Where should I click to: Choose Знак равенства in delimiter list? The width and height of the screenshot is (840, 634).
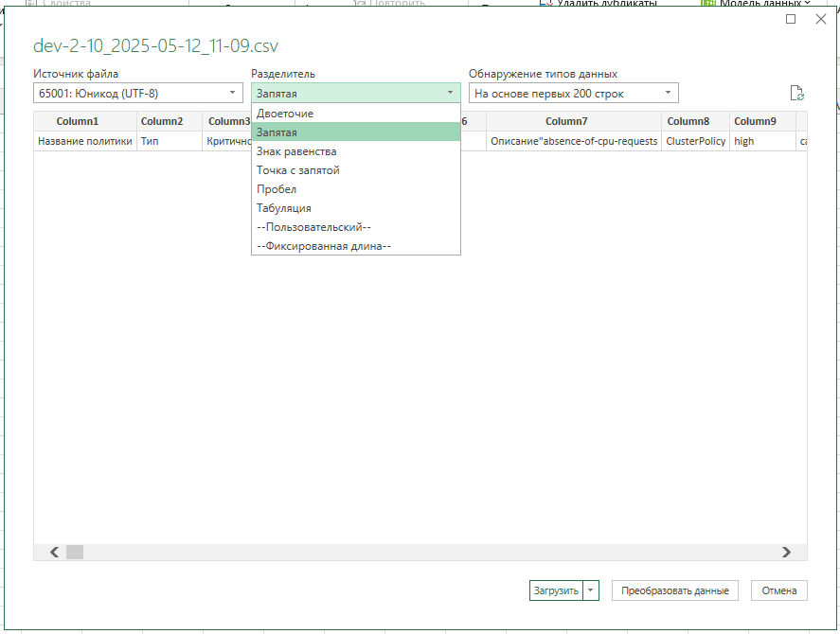coord(296,151)
